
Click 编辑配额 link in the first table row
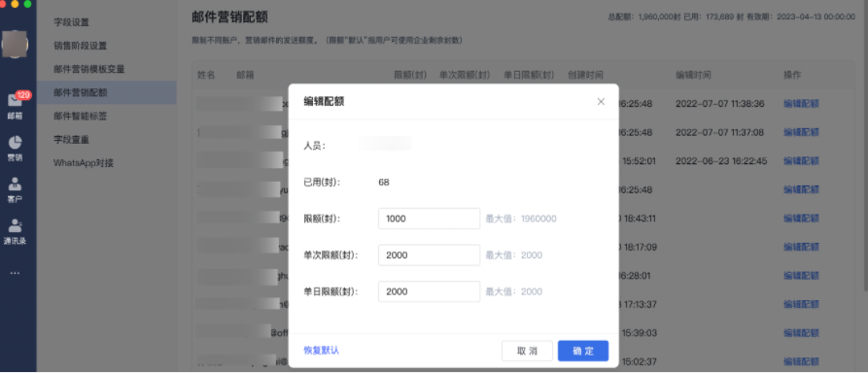(801, 104)
